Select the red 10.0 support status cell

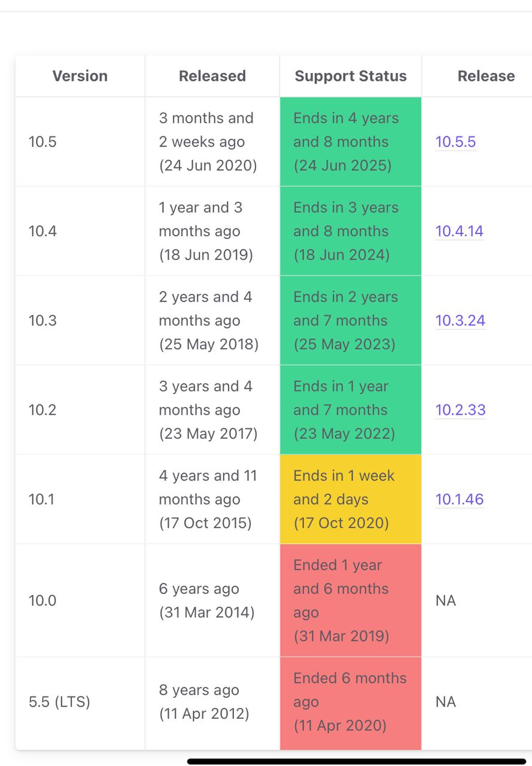coord(351,600)
